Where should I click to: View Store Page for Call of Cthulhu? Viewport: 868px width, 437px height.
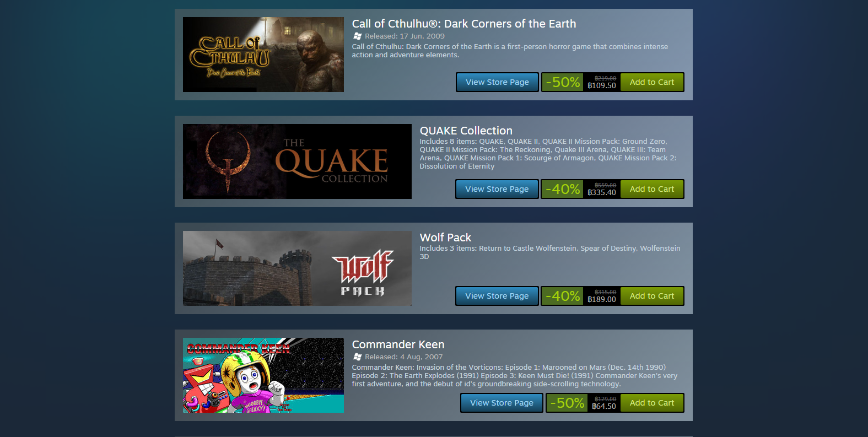(497, 82)
